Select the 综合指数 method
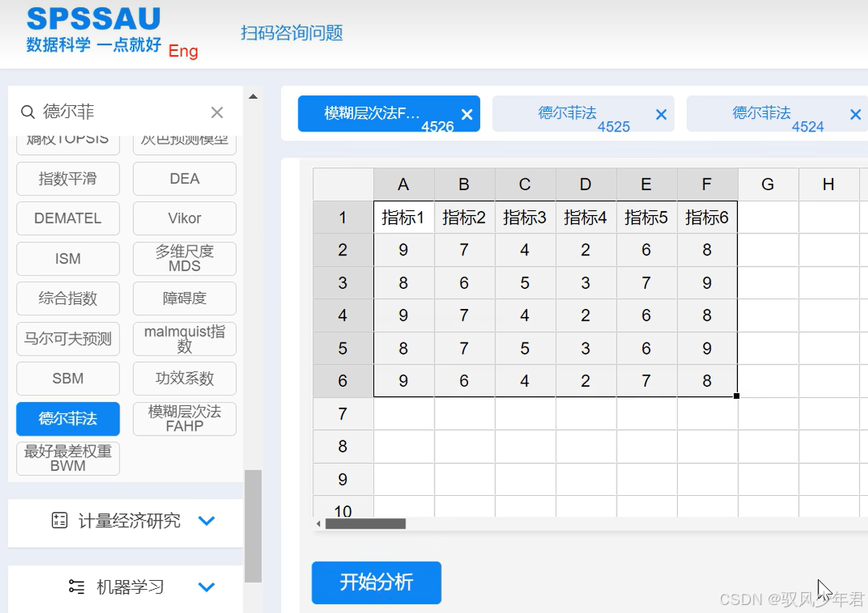 68,298
